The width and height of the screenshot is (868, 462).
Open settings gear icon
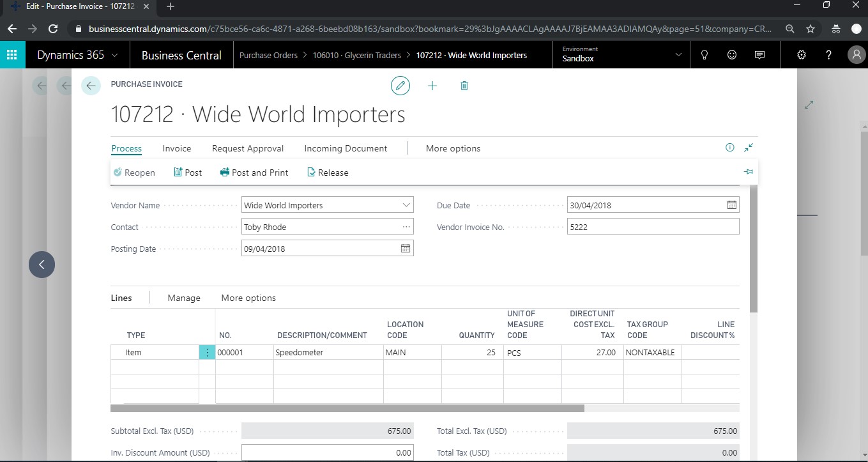(802, 55)
